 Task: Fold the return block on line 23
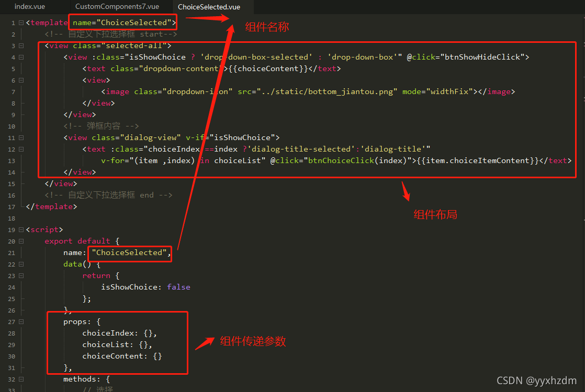click(x=21, y=276)
